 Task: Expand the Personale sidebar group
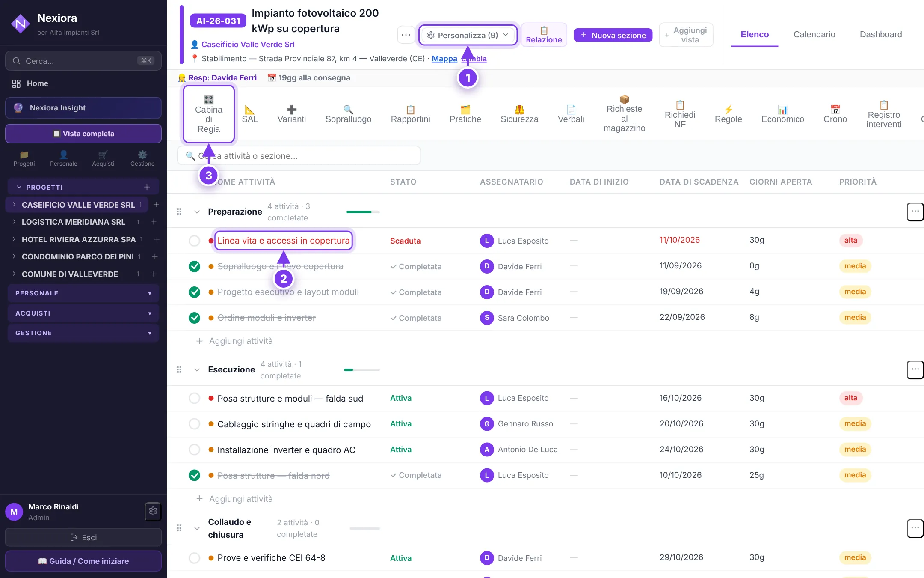83,293
